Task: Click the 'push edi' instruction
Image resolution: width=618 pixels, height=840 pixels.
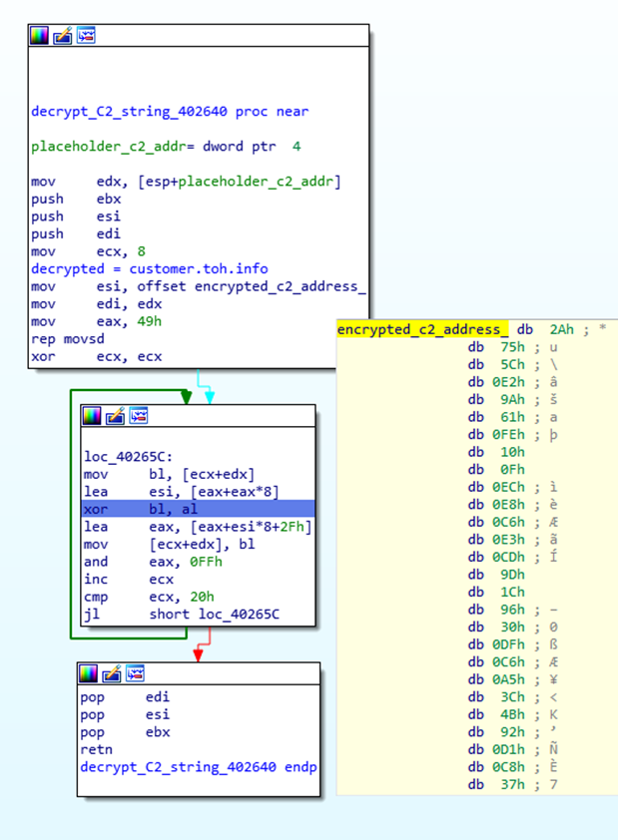Action: [x=76, y=233]
